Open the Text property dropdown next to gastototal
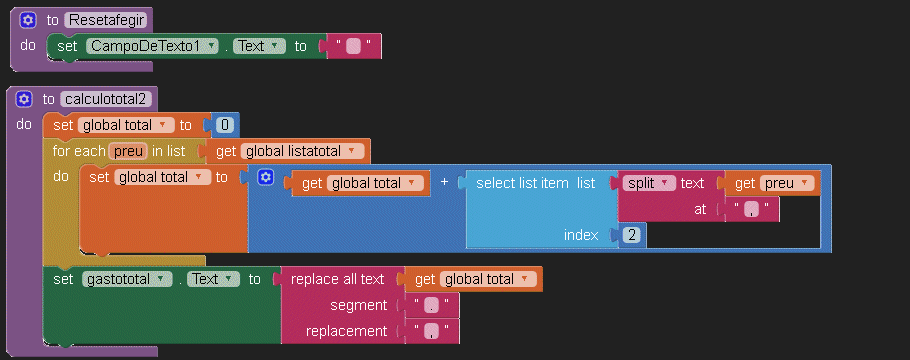The height and width of the screenshot is (360, 910). pos(214,279)
